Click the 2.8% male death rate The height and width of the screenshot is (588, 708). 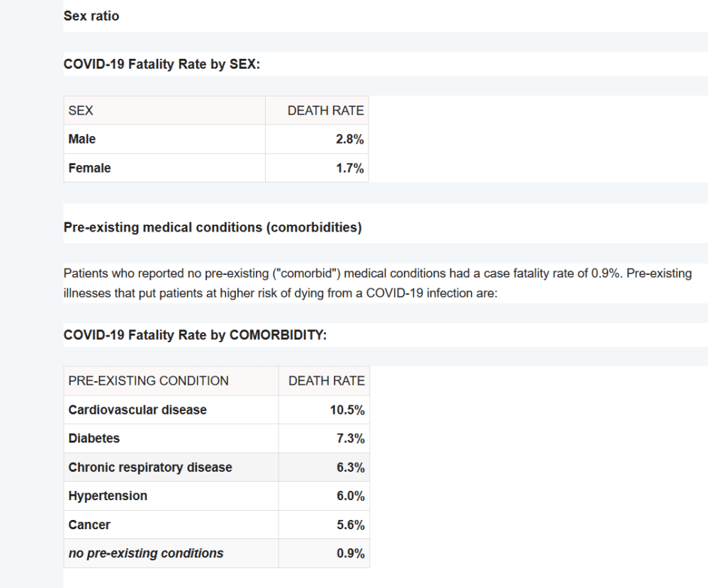[x=349, y=140]
